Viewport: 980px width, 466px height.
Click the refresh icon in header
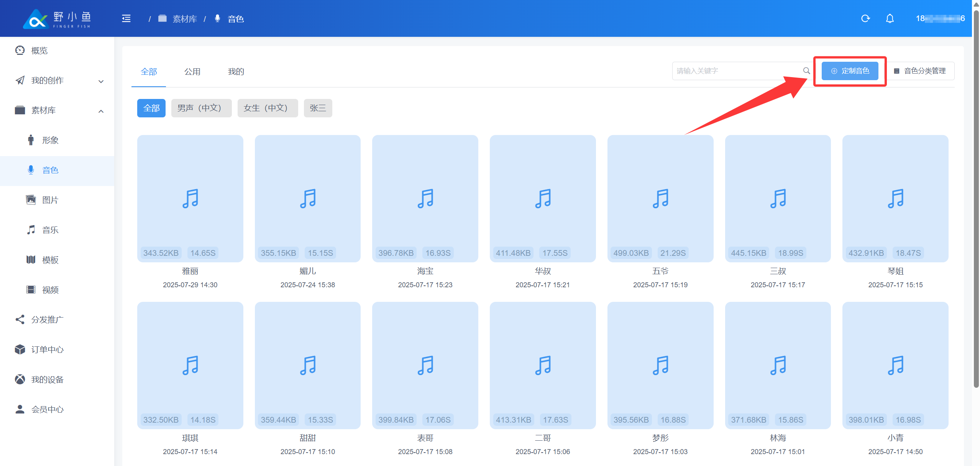coord(865,18)
